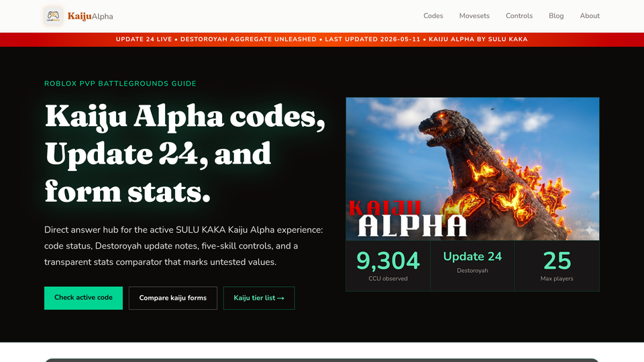Click the KaijuAlpha controller logo icon

[54, 16]
